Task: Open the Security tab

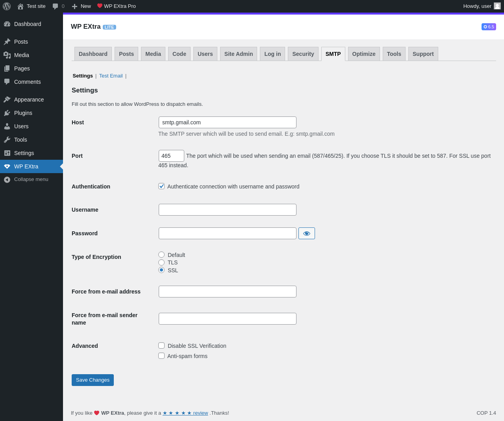Action: [303, 54]
